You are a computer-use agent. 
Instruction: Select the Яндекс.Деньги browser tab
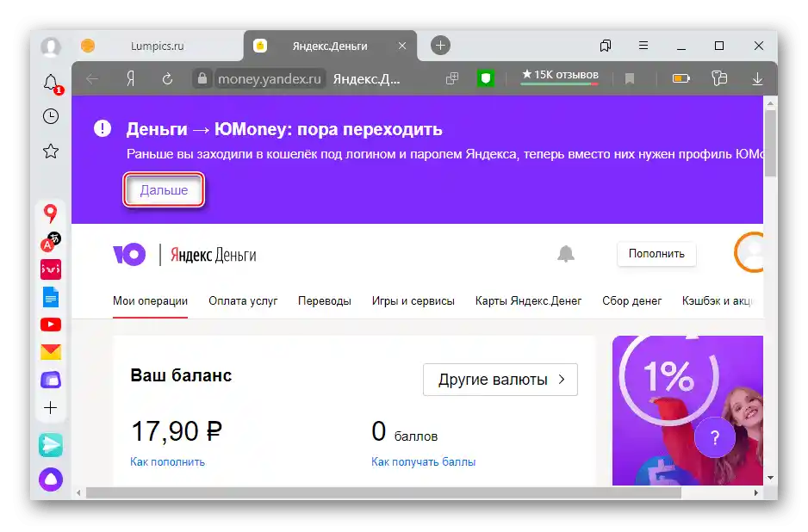(x=330, y=46)
